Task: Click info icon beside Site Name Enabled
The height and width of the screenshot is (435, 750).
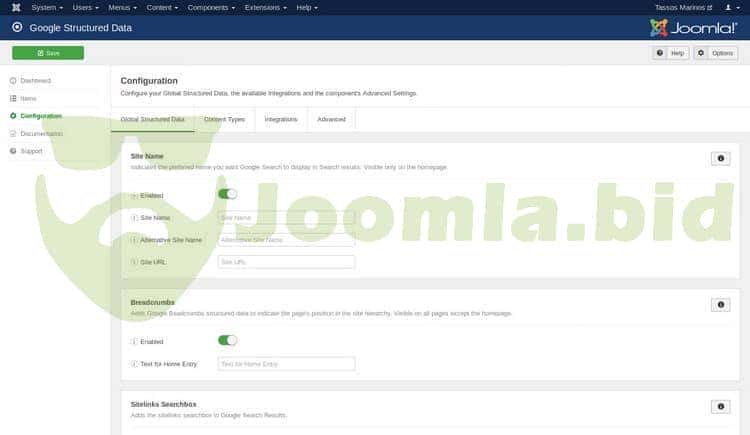Action: [134, 196]
